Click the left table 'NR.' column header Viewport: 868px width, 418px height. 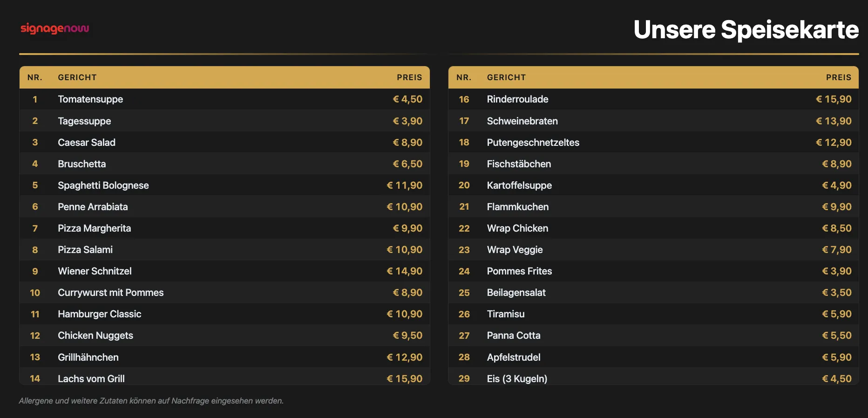[35, 77]
